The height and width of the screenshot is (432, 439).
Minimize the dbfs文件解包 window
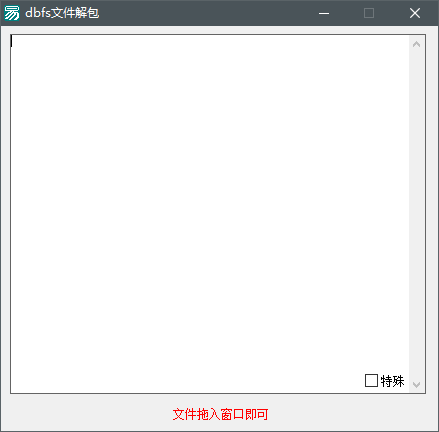[324, 13]
